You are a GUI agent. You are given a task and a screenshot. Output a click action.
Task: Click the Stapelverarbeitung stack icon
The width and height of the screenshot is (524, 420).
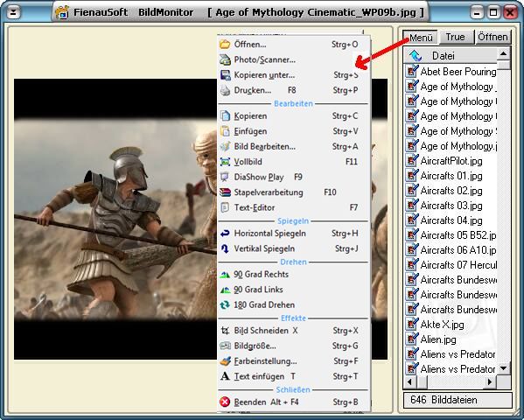tap(225, 192)
